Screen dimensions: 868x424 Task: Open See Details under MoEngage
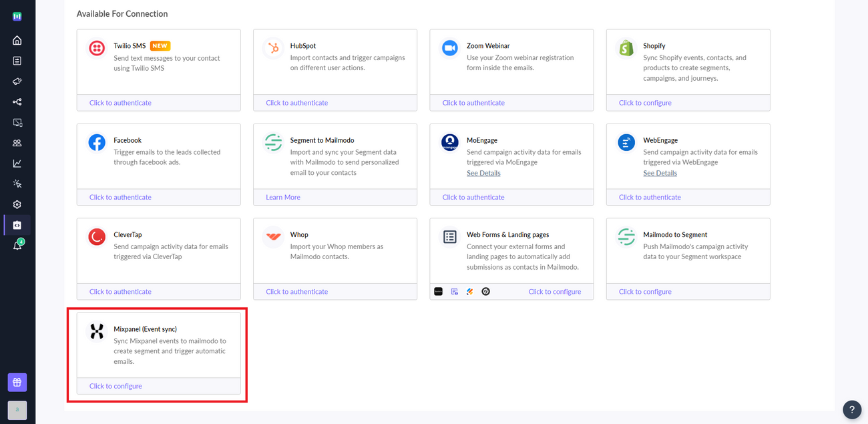coord(483,173)
